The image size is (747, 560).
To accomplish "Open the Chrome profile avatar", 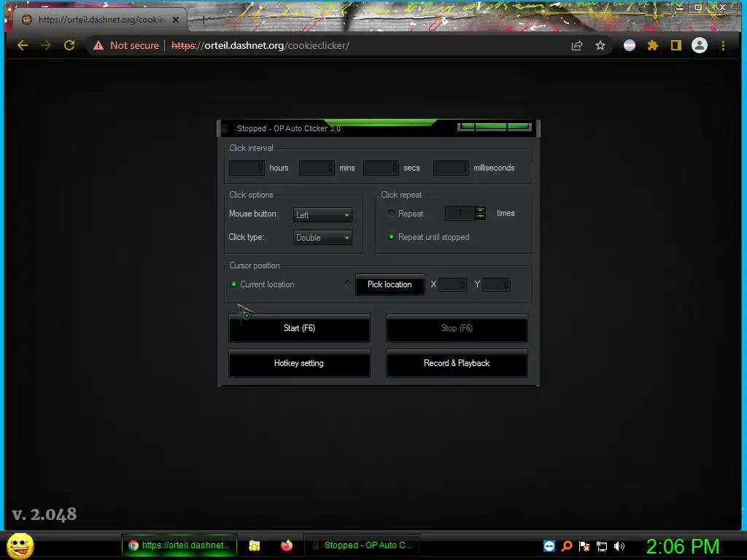I will click(700, 45).
